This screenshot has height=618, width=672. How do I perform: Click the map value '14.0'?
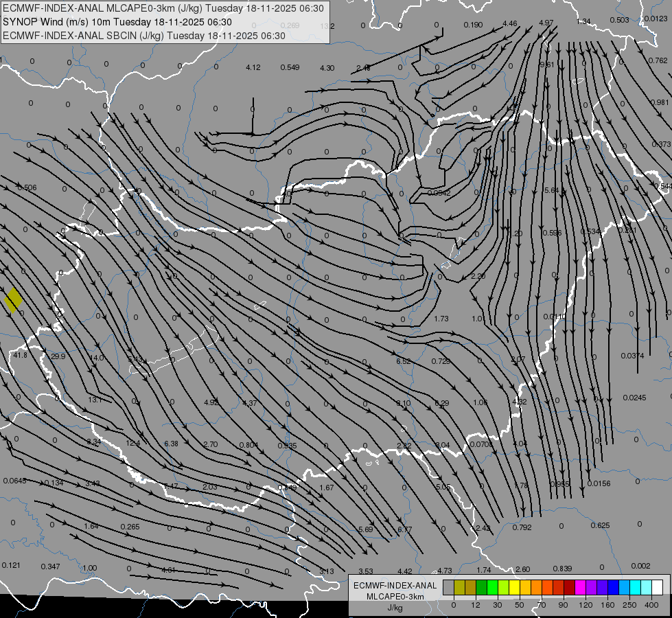[x=96, y=358]
